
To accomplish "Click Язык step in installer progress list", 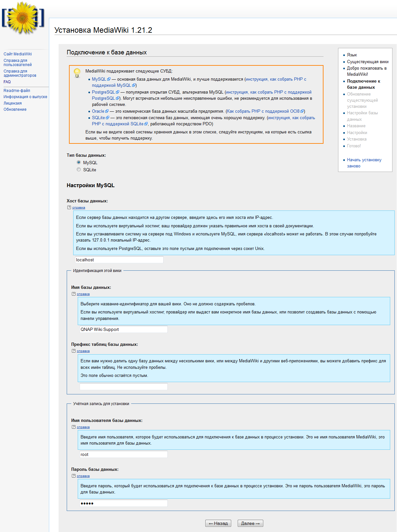I will click(x=352, y=55).
